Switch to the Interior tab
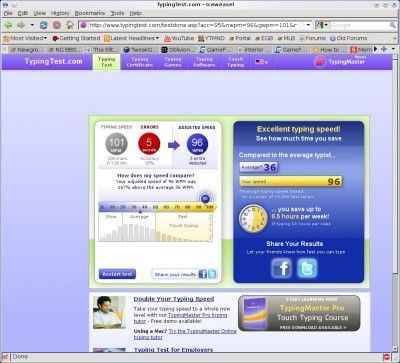The height and width of the screenshot is (363, 400). (255, 50)
